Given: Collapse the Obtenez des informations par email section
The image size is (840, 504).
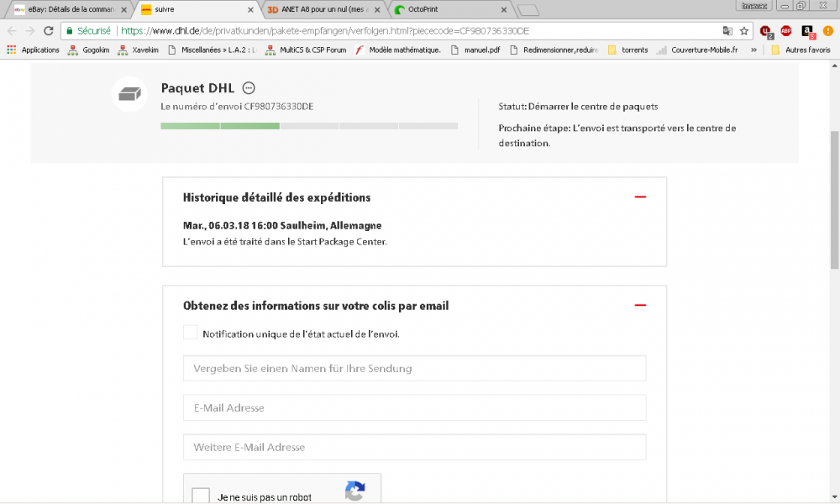Looking at the screenshot, I should tap(640, 305).
